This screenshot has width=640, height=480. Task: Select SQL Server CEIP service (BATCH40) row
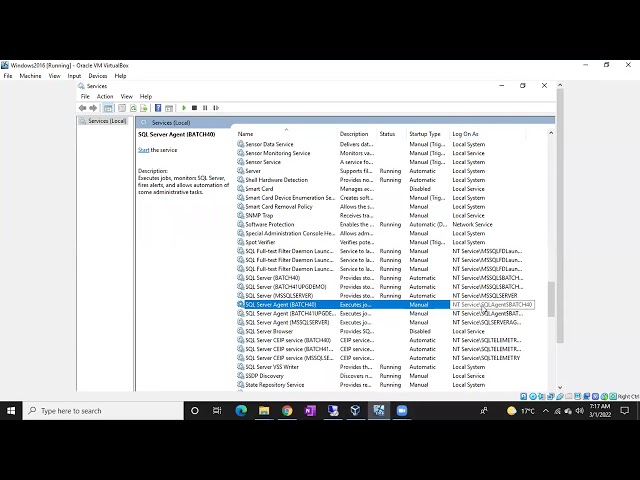tap(384, 340)
